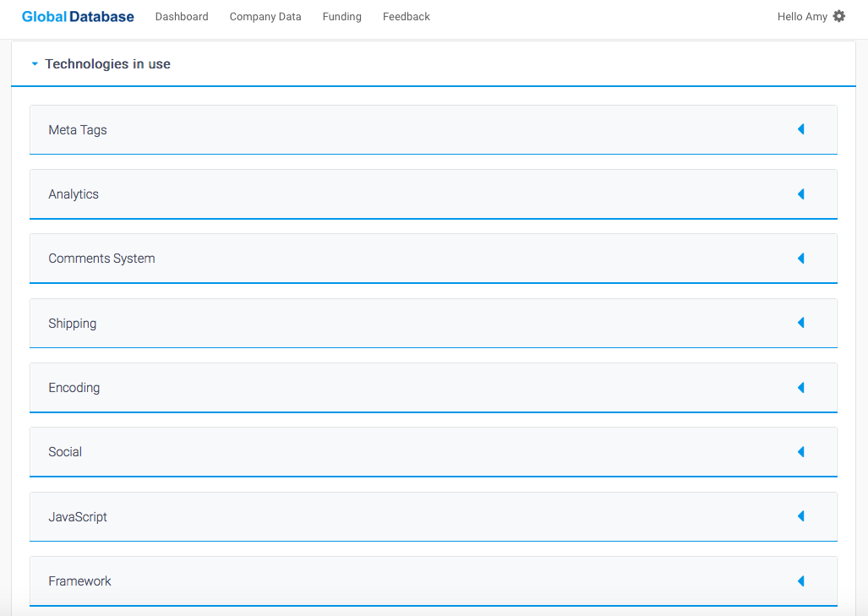Open the Company Data menu
This screenshot has width=868, height=616.
265,17
